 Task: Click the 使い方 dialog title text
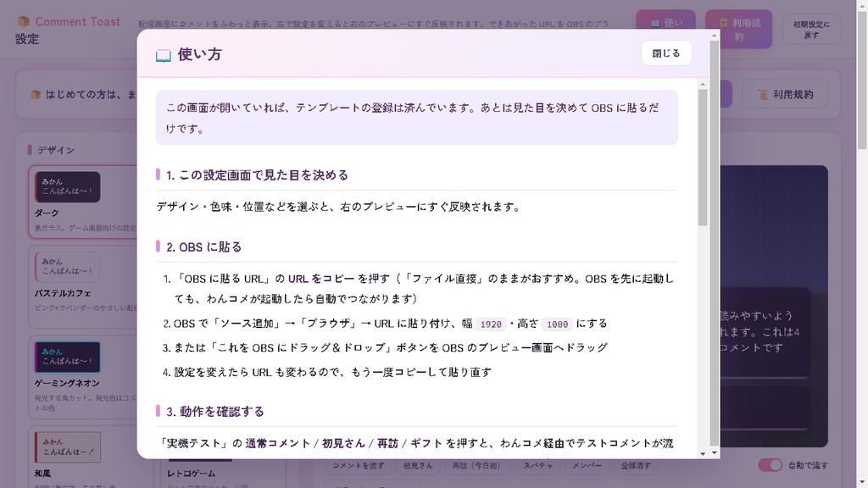200,54
